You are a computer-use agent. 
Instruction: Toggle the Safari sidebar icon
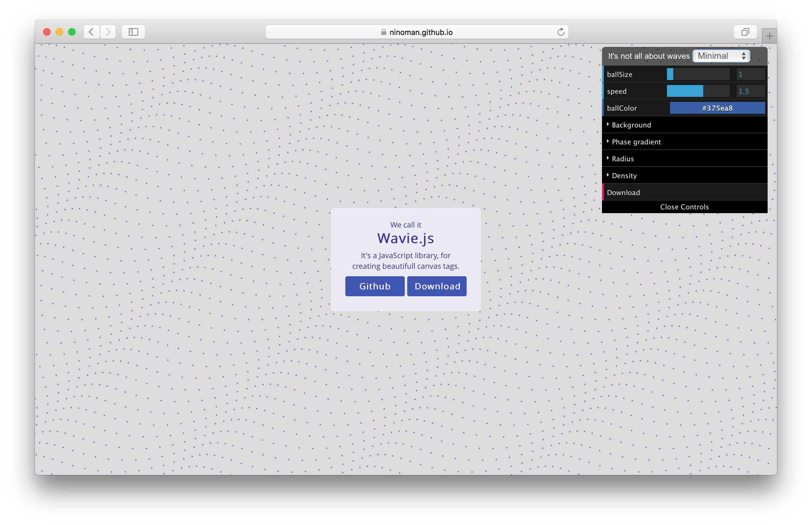pyautogui.click(x=133, y=32)
